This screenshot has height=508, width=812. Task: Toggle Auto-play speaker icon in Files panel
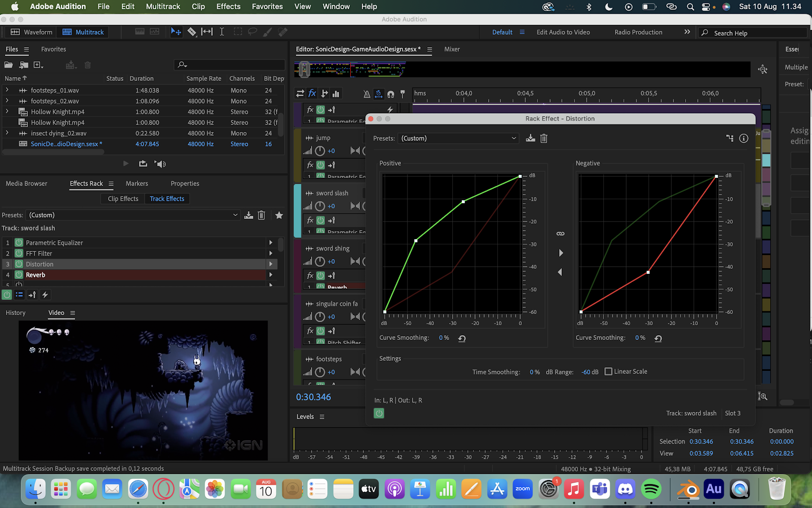coord(160,164)
